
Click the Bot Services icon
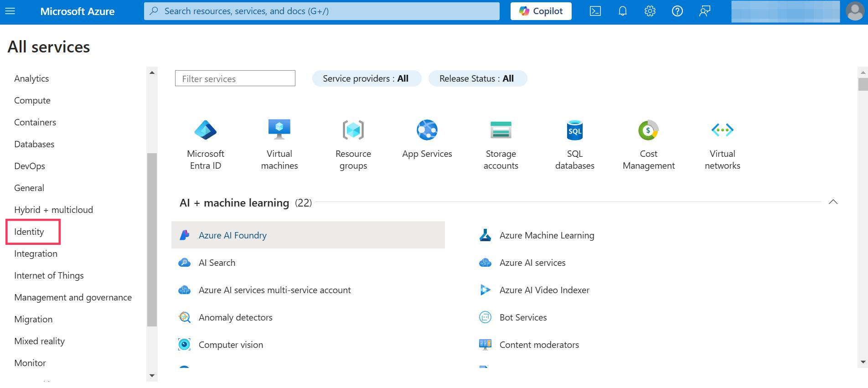pyautogui.click(x=486, y=317)
